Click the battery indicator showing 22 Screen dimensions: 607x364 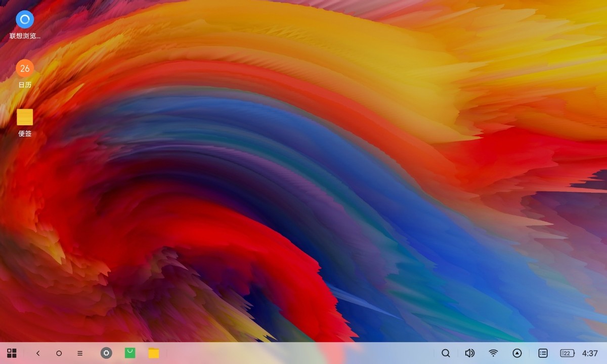click(567, 353)
